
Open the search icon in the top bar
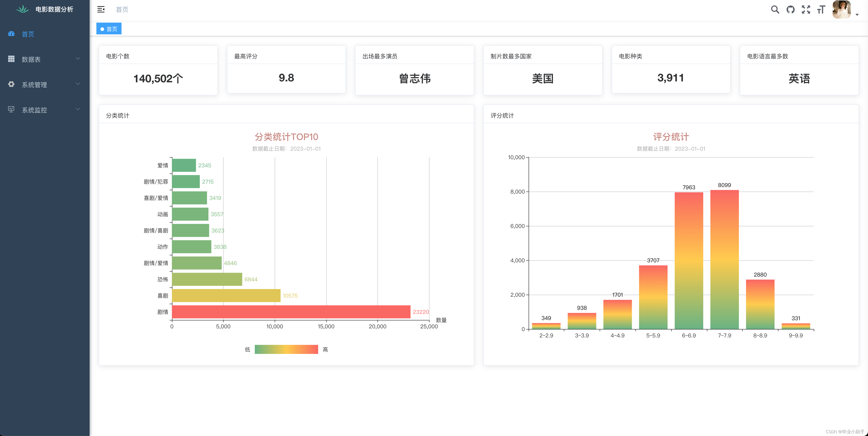click(775, 10)
